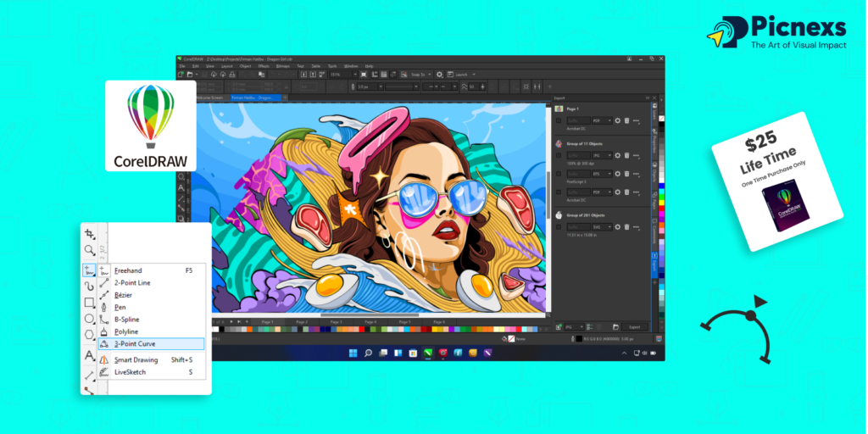Open the 151% zoom level dropdown
The width and height of the screenshot is (868, 434).
pyautogui.click(x=355, y=75)
